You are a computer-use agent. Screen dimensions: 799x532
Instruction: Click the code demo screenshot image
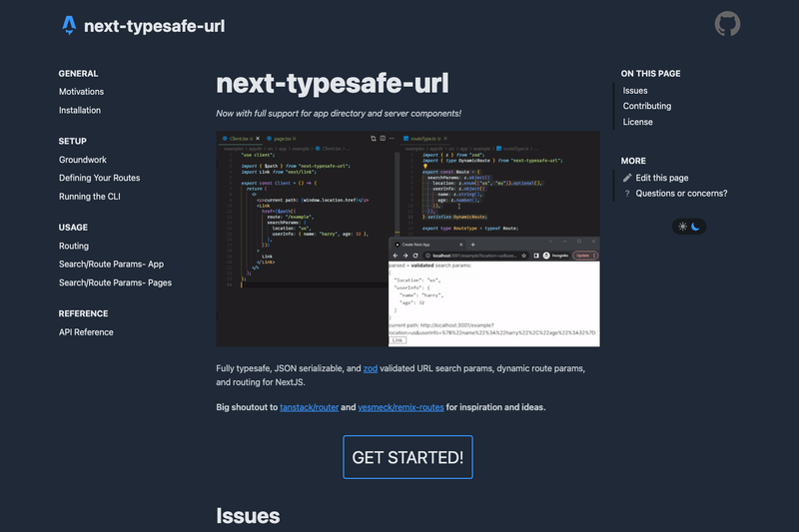(x=407, y=239)
